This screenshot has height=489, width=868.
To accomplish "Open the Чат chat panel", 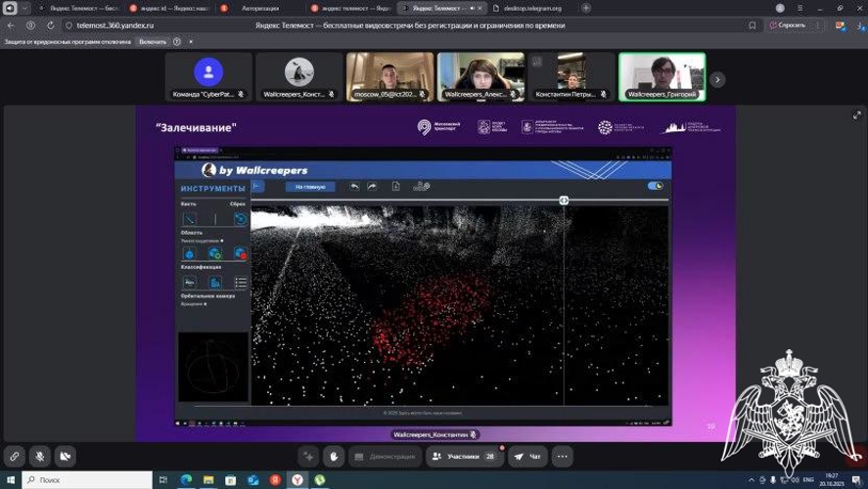I will tap(527, 457).
